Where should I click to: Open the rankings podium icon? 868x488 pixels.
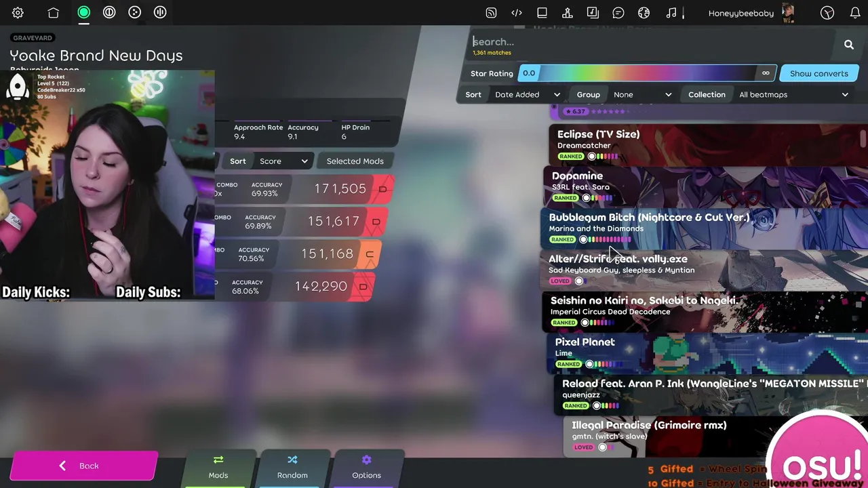[568, 13]
